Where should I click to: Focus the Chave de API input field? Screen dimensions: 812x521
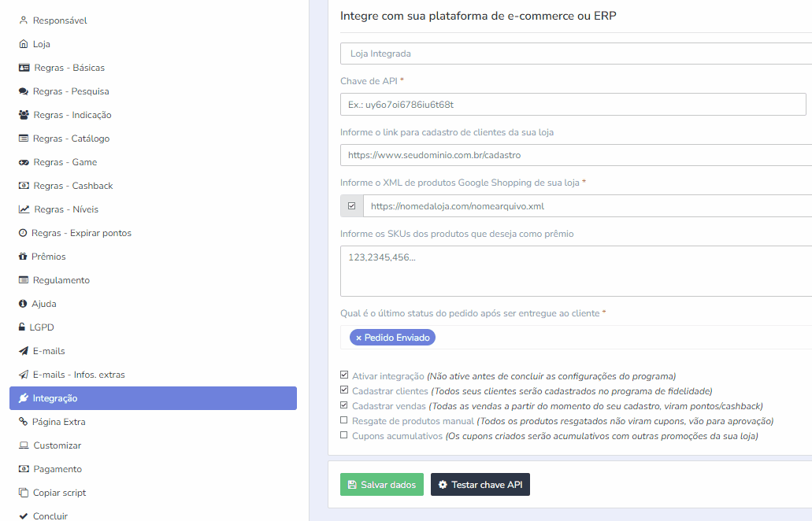(x=573, y=105)
